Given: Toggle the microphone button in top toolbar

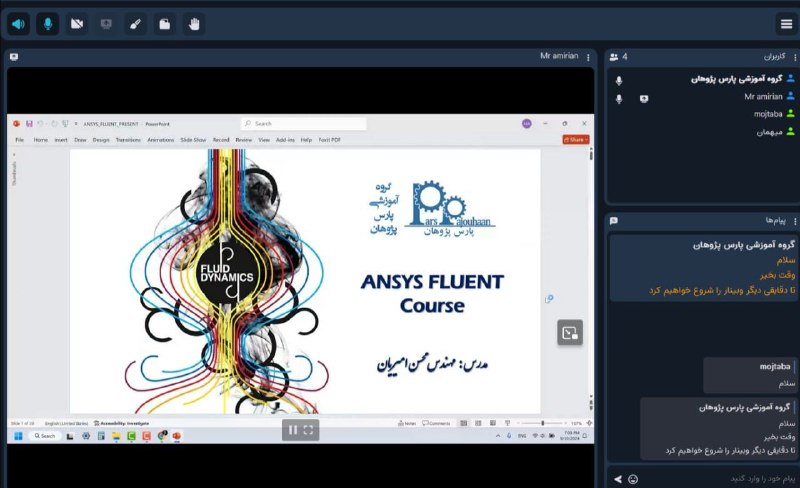Looking at the screenshot, I should coord(48,24).
